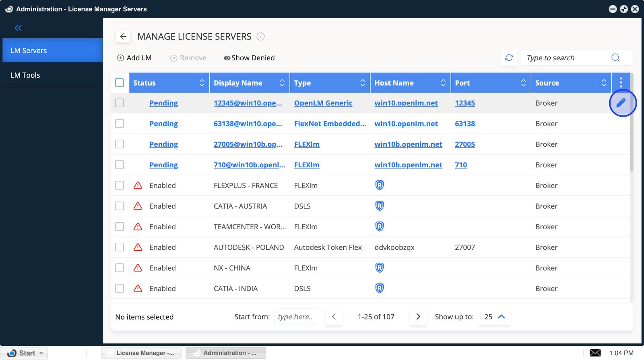
Task: Sort by Port column sort arrows
Action: point(523,83)
